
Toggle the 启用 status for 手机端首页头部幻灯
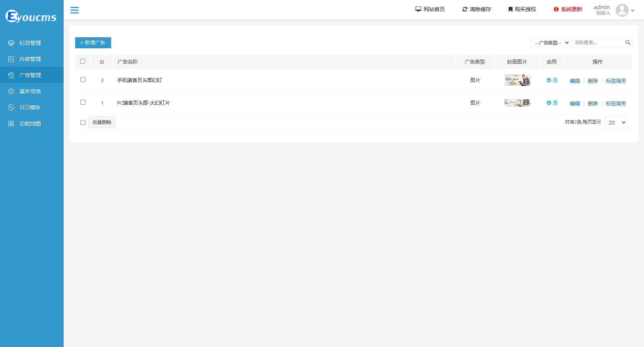[x=552, y=80]
